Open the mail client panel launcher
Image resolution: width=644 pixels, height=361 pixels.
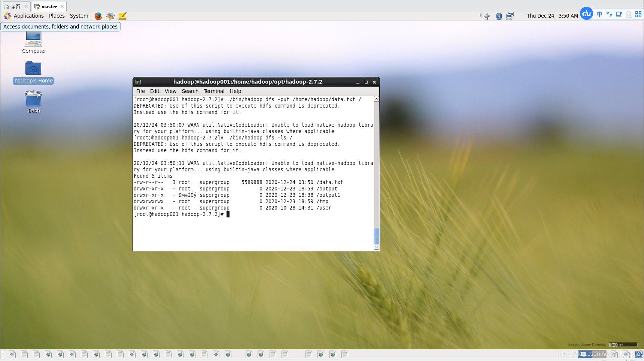(110, 16)
